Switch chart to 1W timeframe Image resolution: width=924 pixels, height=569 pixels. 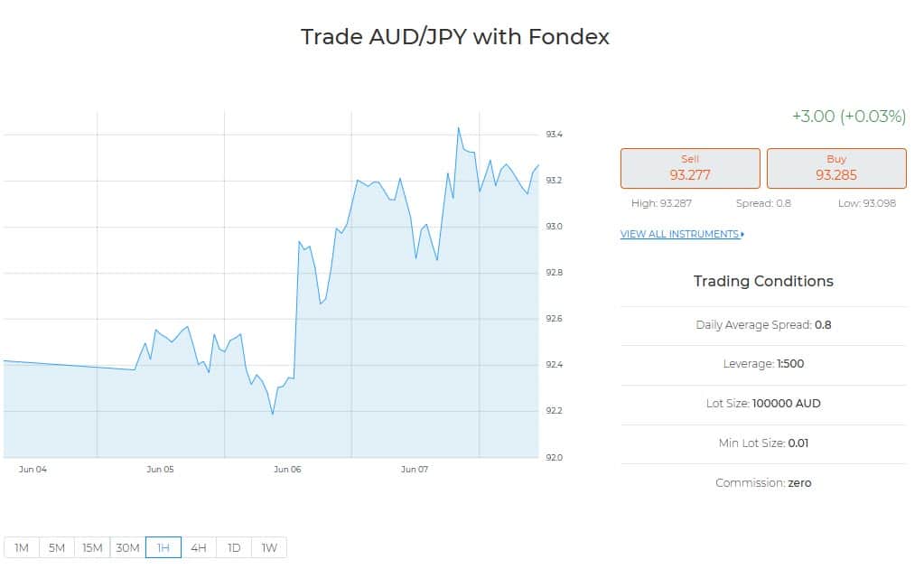[269, 548]
